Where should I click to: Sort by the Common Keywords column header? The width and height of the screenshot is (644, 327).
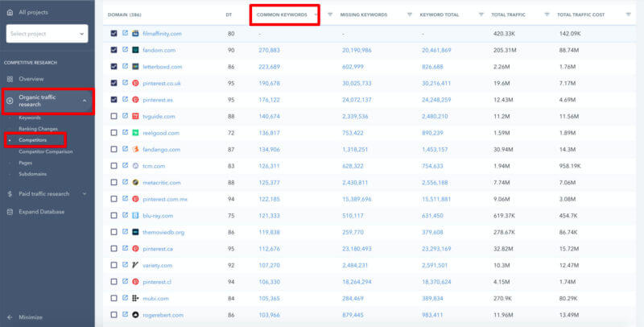point(282,14)
